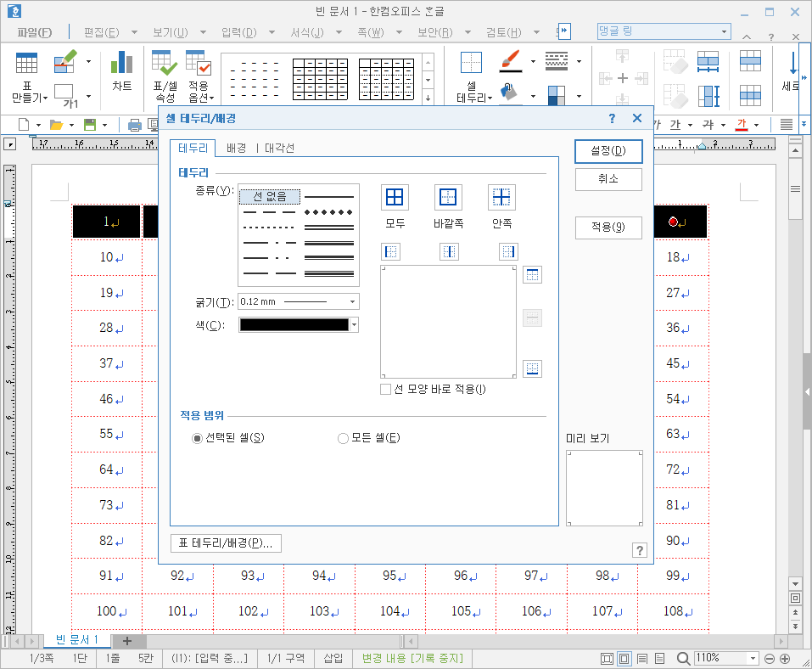The height and width of the screenshot is (669, 812).
Task: Apply Inside (안쪽) border icon
Action: pyautogui.click(x=501, y=198)
